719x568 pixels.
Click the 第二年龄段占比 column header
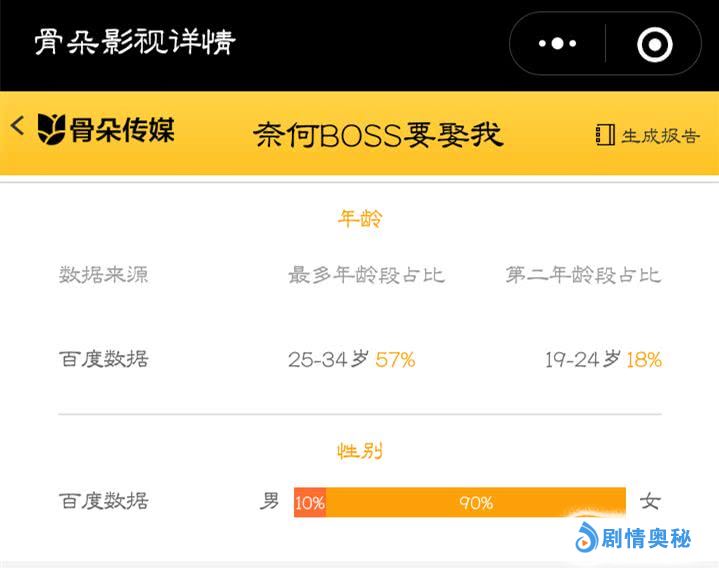pos(583,275)
